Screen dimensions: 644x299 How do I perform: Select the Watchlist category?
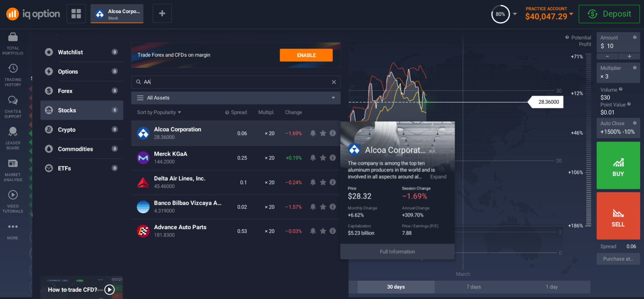coord(82,52)
